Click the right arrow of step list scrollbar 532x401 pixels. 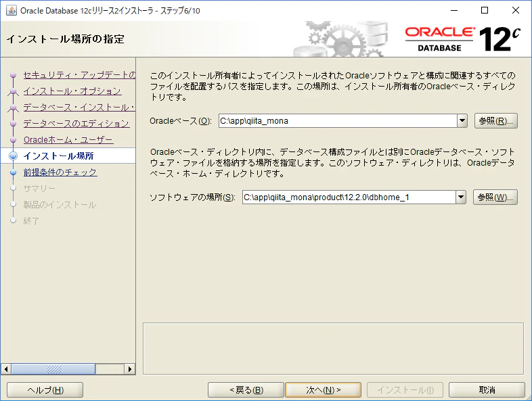(129, 369)
